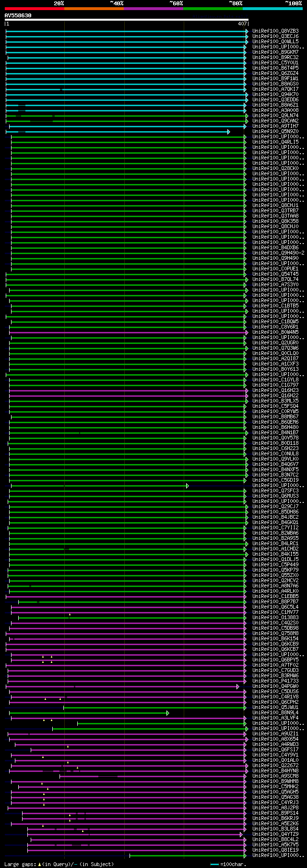Select UniRef100_Q54T45 label
The image size is (307, 868).
point(275,274)
